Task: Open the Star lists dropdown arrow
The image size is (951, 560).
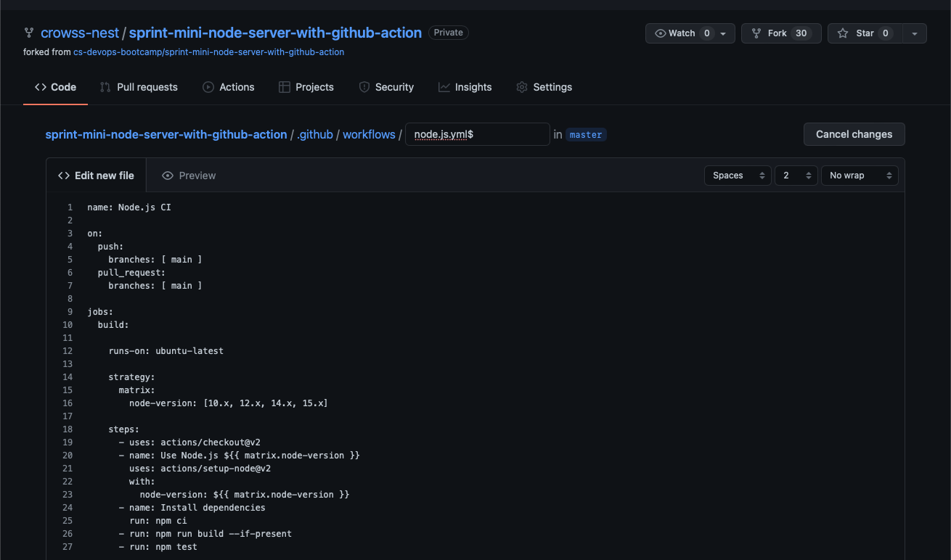Action: coord(915,33)
